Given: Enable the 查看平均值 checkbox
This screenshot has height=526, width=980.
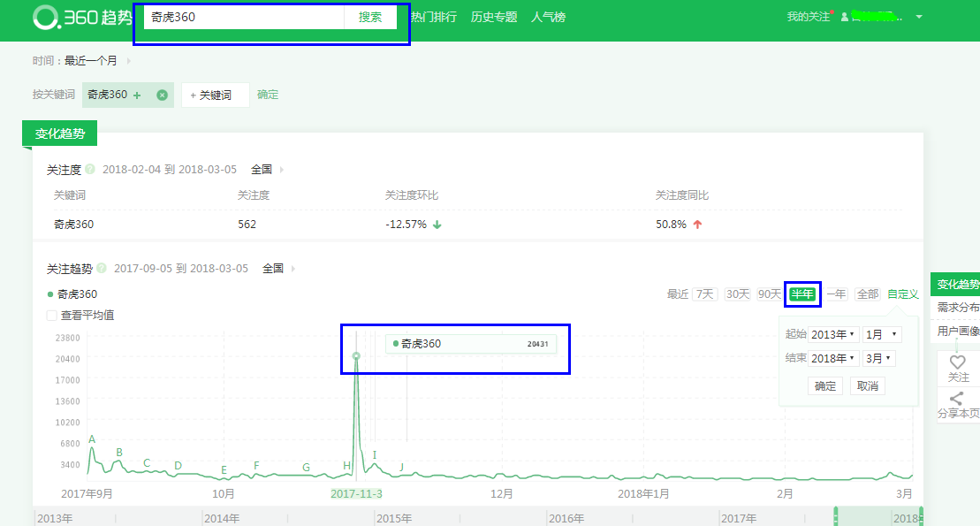Looking at the screenshot, I should click(52, 315).
